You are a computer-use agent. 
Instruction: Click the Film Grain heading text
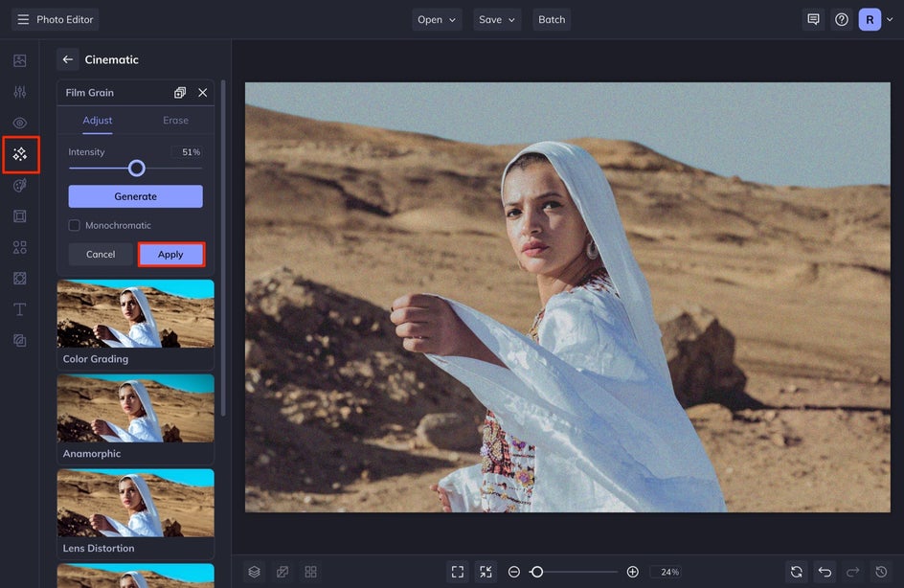pyautogui.click(x=89, y=92)
